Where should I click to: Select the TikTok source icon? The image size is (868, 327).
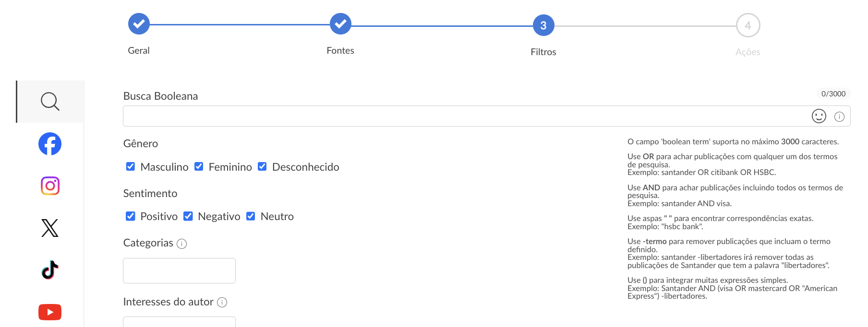tap(50, 270)
